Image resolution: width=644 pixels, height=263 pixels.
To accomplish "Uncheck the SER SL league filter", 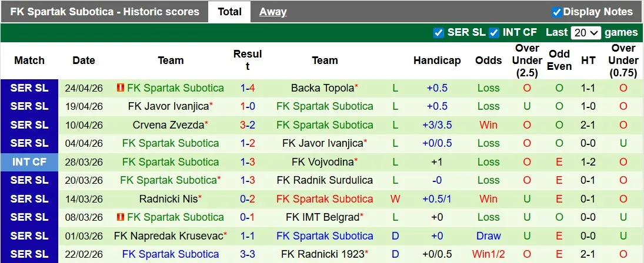I will [x=438, y=33].
